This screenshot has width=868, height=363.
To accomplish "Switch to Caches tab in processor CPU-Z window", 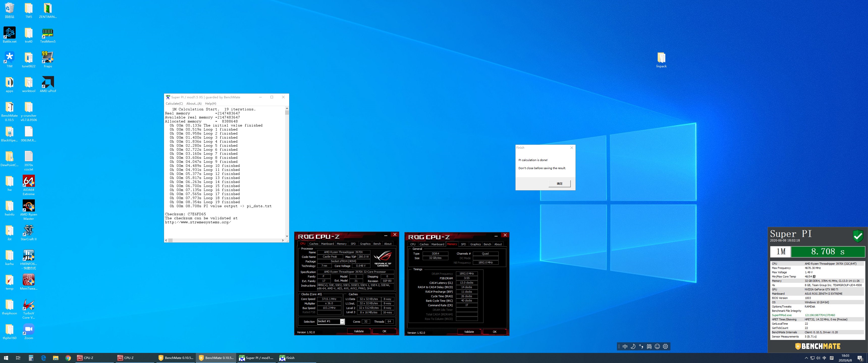I will 313,244.
